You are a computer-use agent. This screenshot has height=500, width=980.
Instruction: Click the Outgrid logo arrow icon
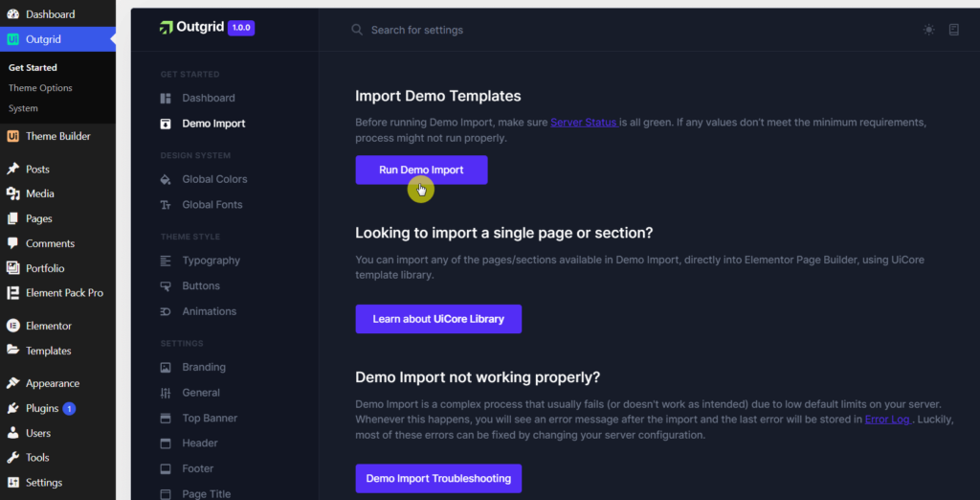pyautogui.click(x=166, y=28)
